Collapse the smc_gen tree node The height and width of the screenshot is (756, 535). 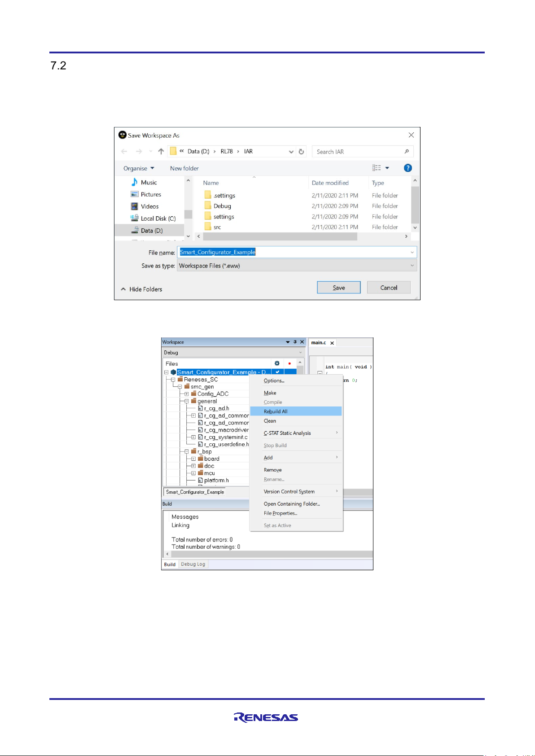[x=180, y=387]
